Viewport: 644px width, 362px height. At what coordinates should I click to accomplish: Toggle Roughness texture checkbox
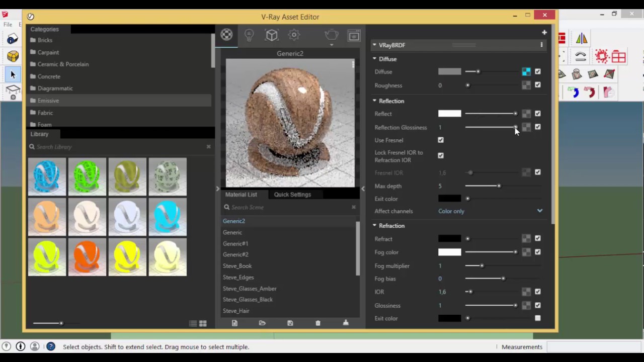[x=538, y=85]
